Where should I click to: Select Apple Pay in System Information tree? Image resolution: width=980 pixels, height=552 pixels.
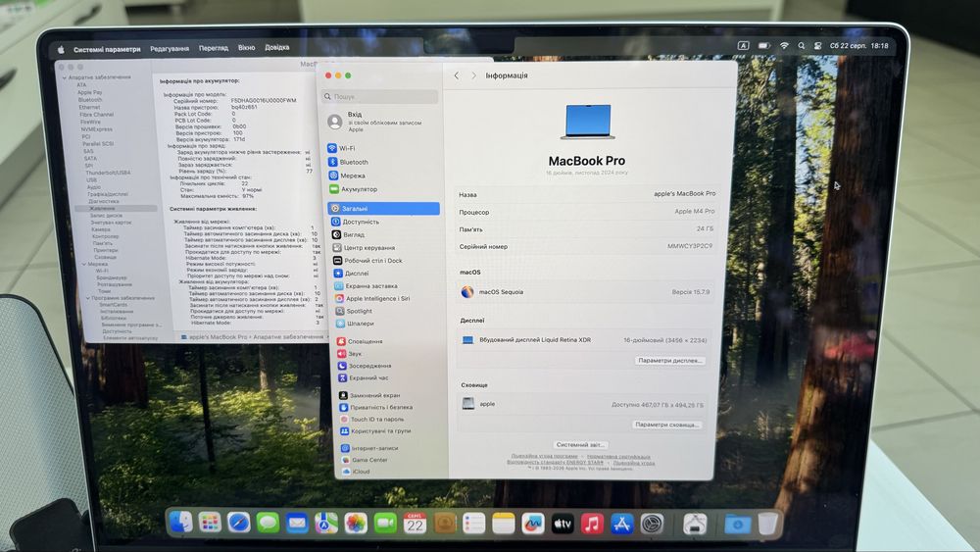pyautogui.click(x=89, y=92)
